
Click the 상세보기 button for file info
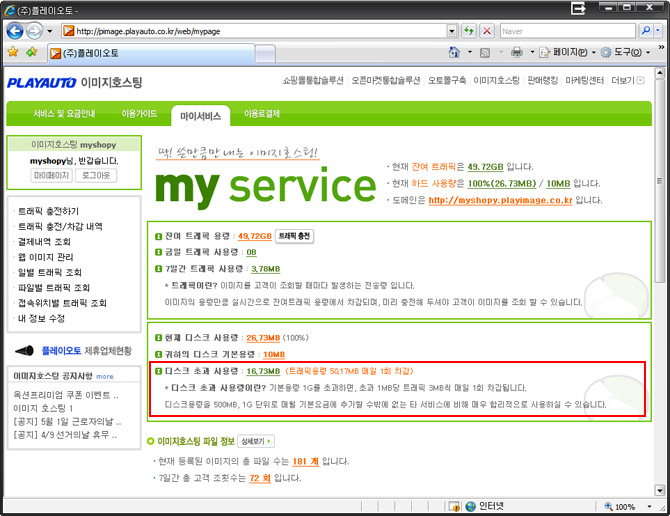tap(254, 441)
